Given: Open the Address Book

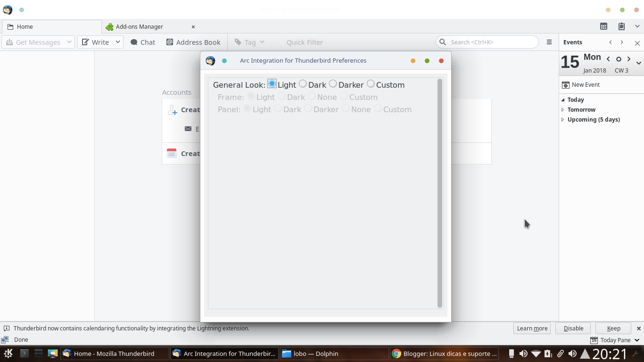Looking at the screenshot, I should [x=193, y=42].
